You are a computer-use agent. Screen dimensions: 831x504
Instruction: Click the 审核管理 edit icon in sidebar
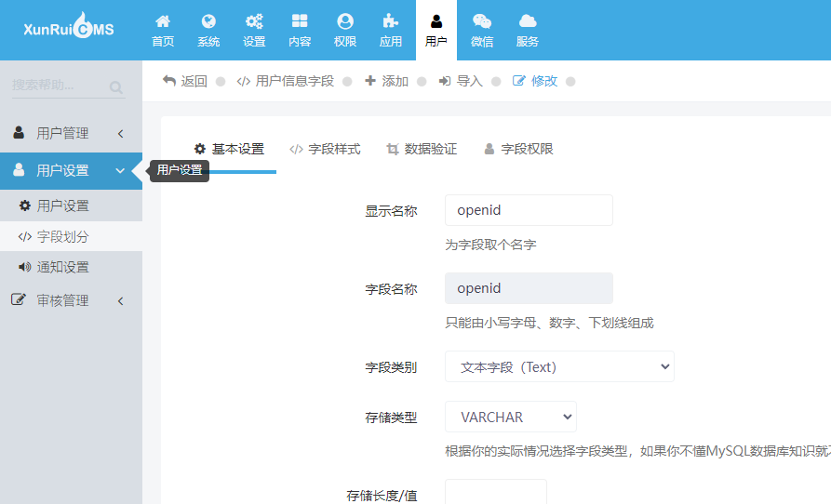tap(18, 299)
